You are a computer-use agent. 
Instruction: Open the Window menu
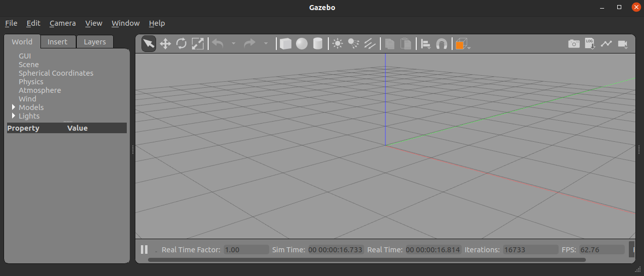[x=126, y=23]
